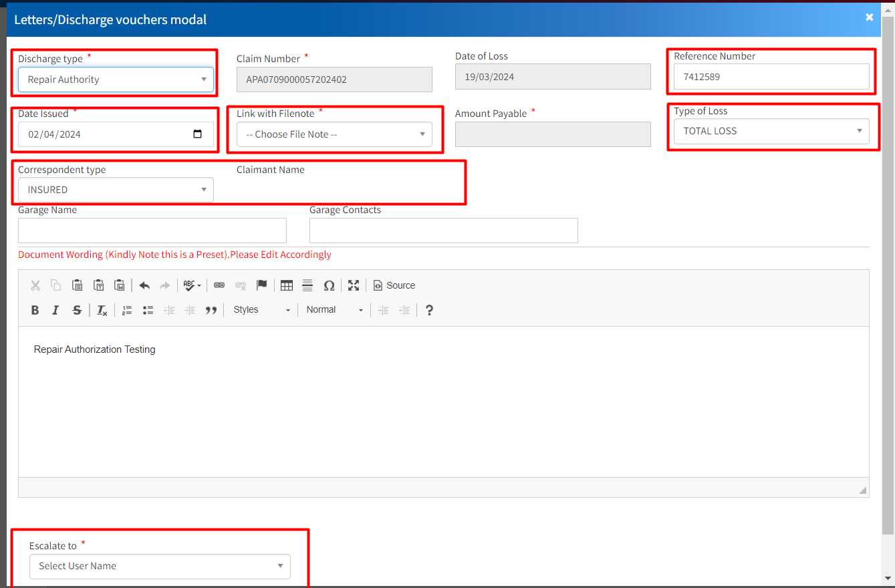Open the Escalate to user dropdown
Viewport: 895px width, 588px height.
[x=160, y=566]
